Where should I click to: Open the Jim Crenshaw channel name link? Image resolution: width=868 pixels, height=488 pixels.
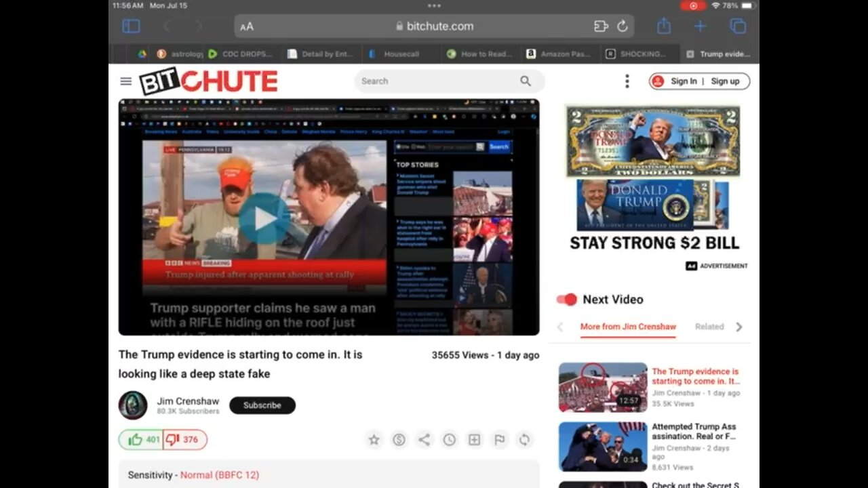[x=188, y=401]
